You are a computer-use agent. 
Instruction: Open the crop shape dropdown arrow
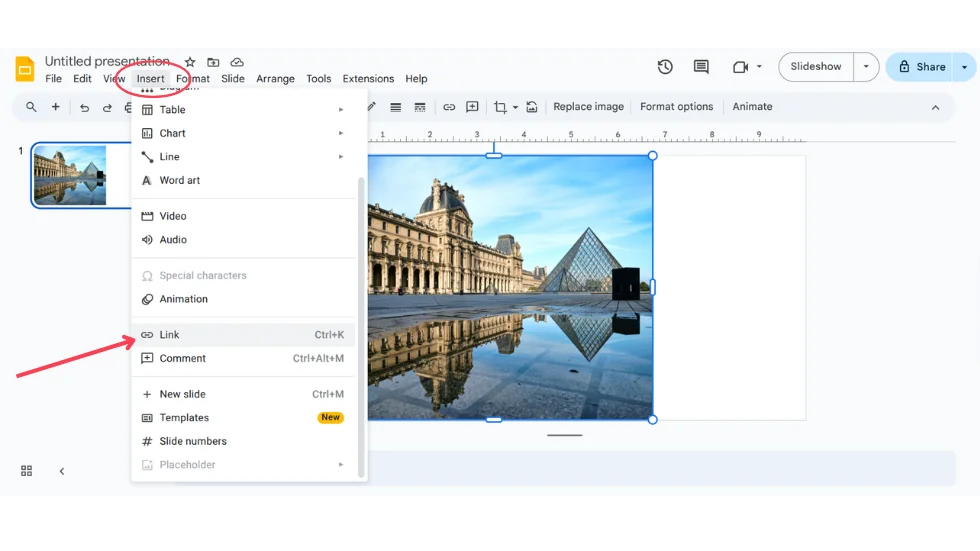tap(516, 107)
